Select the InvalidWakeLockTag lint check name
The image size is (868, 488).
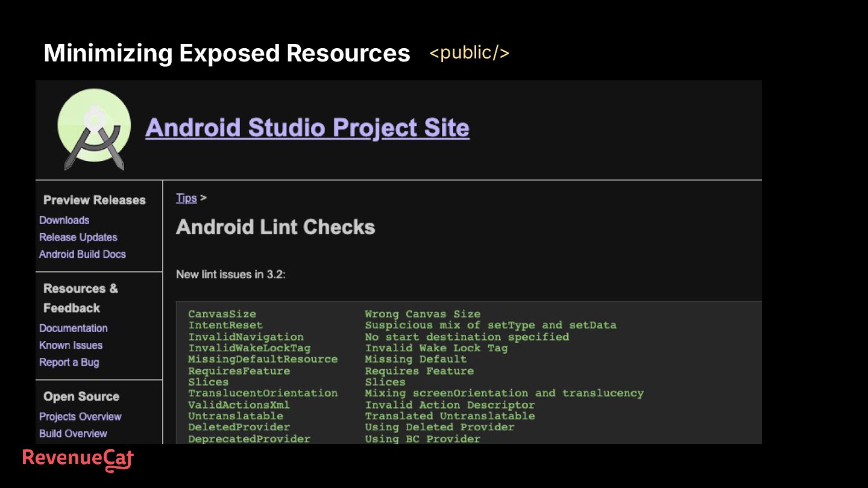tap(250, 348)
